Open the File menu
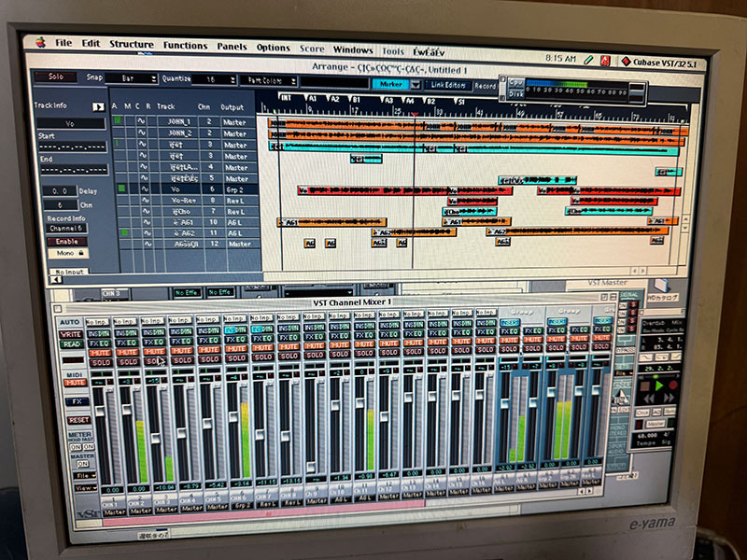This screenshot has width=747, height=560. pos(63,43)
